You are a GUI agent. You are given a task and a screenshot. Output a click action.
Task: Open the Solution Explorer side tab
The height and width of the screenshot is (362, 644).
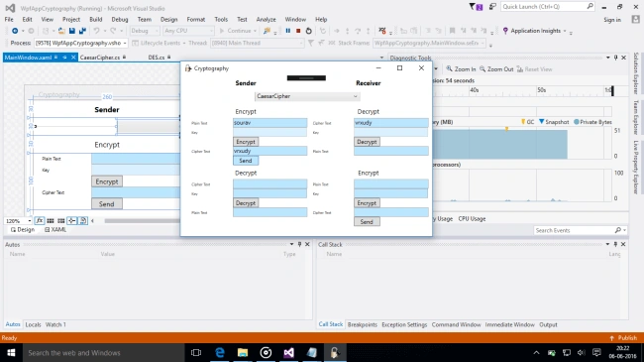tap(636, 73)
